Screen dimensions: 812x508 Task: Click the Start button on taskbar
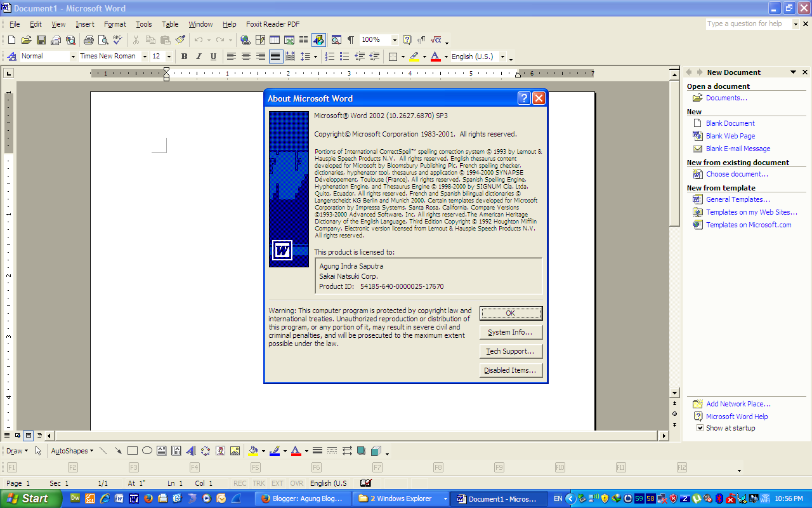tap(31, 498)
